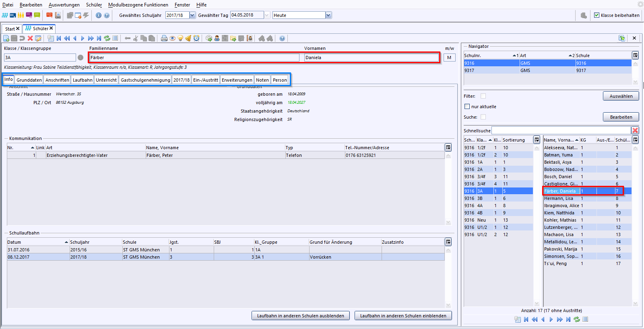Click the red X delete icon in student toolbar
Screen dimensions: 644x329
coord(30,38)
